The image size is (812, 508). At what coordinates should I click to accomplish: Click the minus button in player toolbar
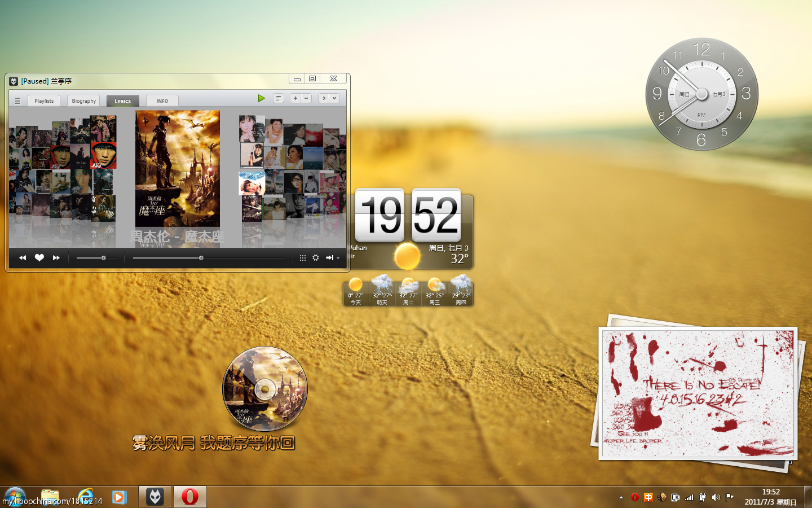[x=306, y=98]
